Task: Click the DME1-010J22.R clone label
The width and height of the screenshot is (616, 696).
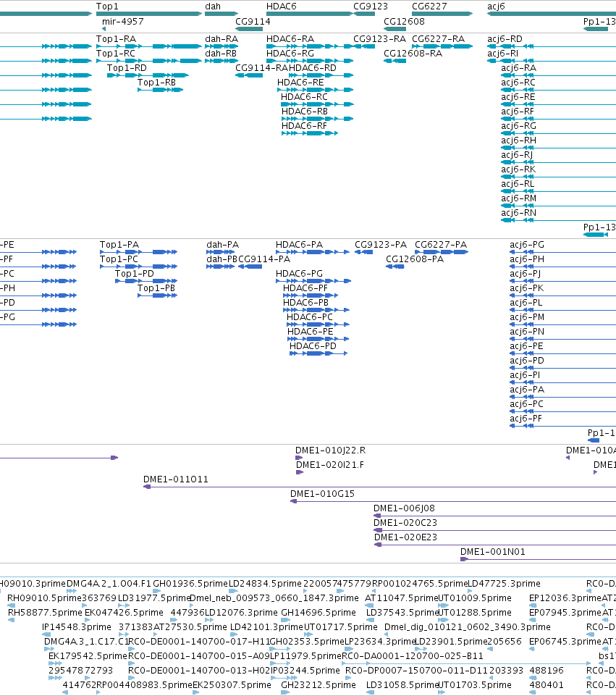Action: point(330,450)
